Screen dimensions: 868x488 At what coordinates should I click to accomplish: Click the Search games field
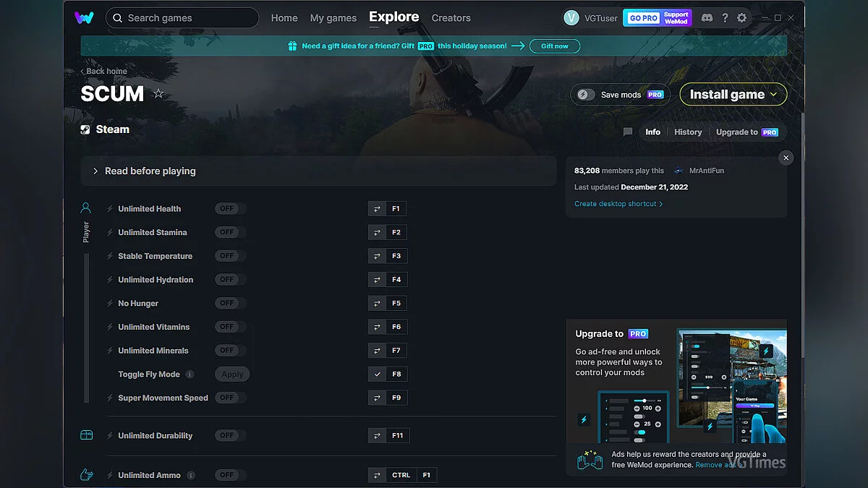click(182, 18)
